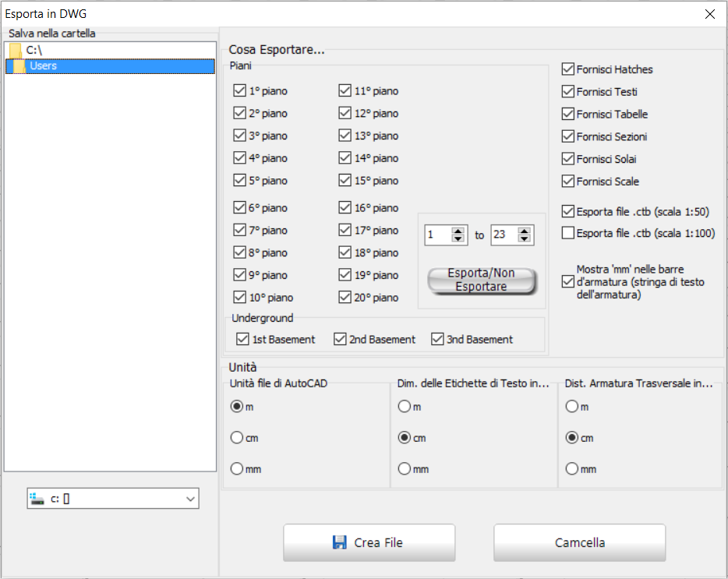This screenshot has width=728, height=579.
Task: Click the drive icon in drive selector
Action: (37, 499)
